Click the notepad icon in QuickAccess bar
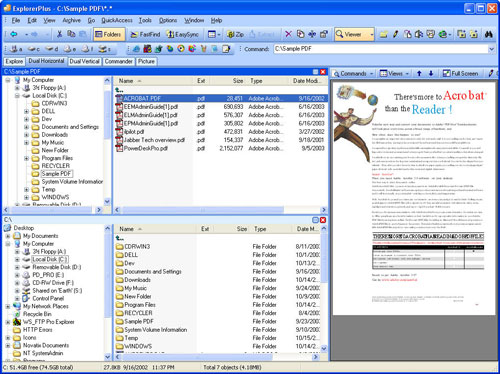This screenshot has height=374, width=500. coord(226,49)
